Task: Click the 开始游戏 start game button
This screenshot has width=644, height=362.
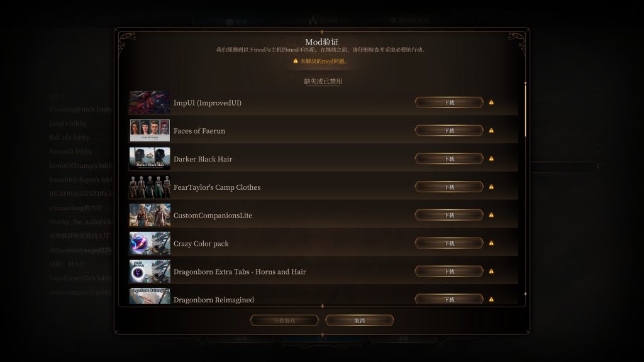Action: (x=284, y=320)
